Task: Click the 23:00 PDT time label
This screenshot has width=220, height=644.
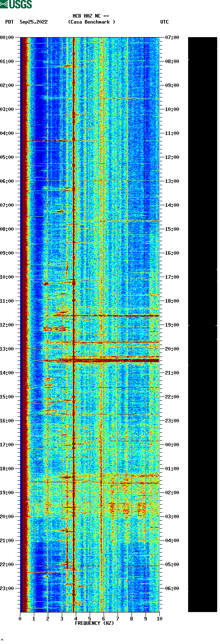Action: 7,589
